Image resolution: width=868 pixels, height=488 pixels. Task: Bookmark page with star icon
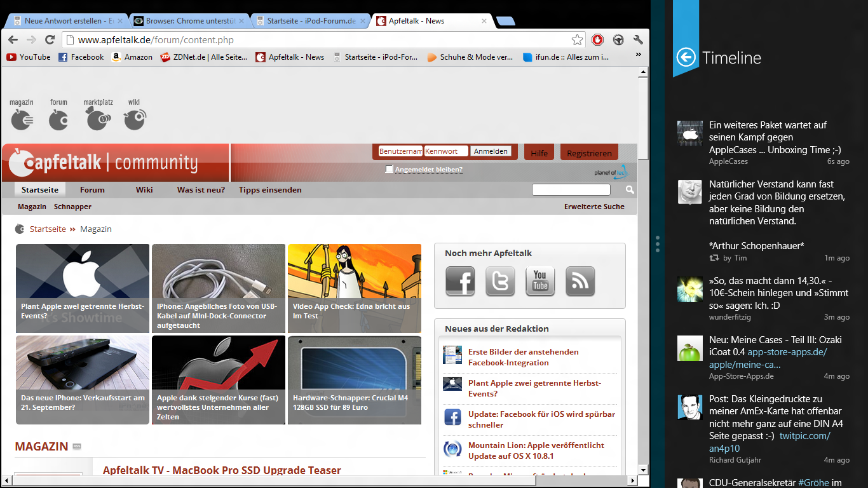tap(577, 40)
